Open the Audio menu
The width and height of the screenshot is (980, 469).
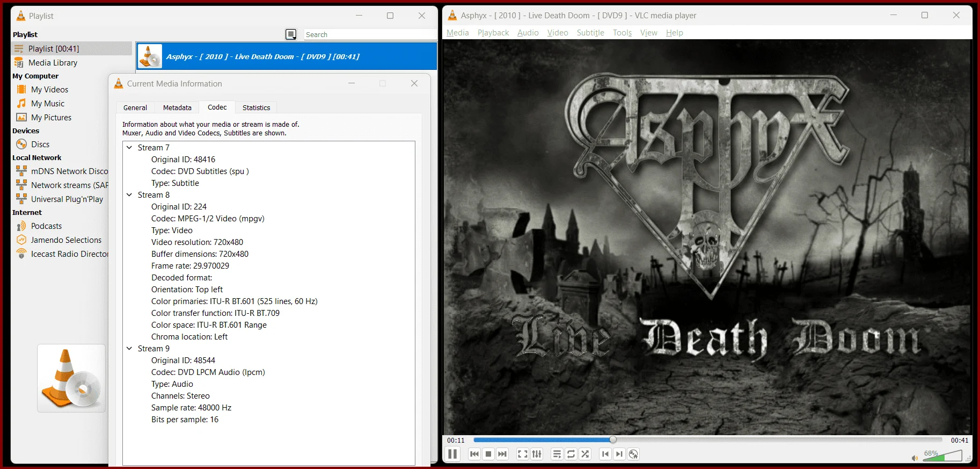528,33
